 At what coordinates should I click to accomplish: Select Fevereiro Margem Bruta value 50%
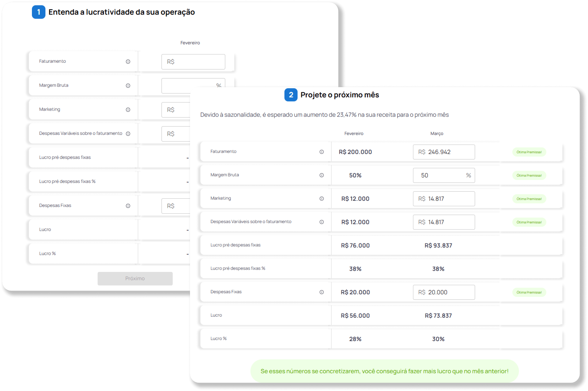[x=355, y=176]
